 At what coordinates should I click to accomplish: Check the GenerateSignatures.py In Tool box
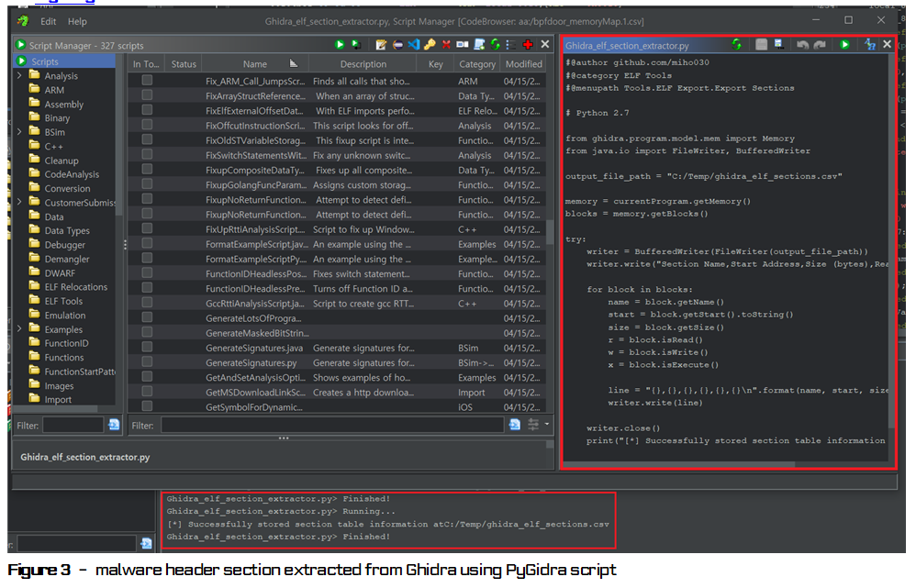point(147,362)
